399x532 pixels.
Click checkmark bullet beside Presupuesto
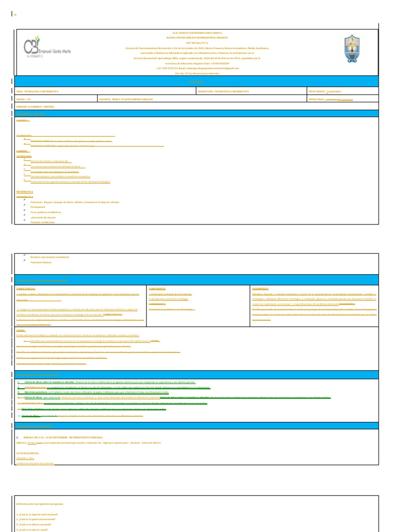click(25, 205)
